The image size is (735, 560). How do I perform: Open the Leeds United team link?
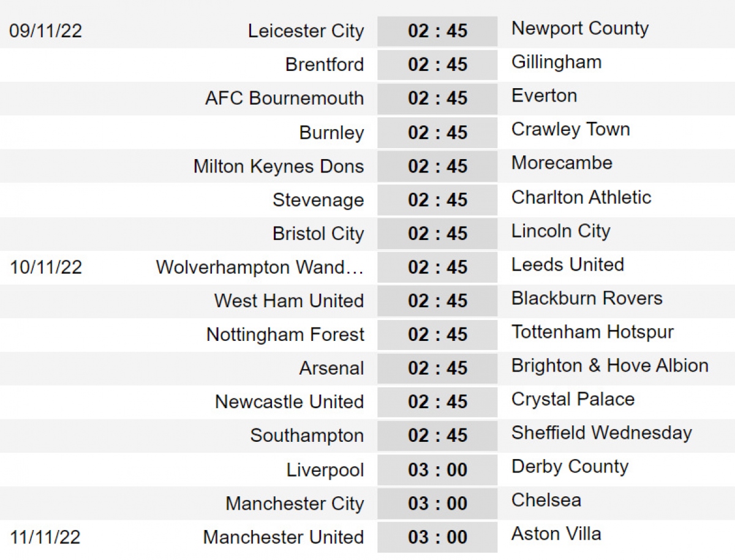pos(567,265)
